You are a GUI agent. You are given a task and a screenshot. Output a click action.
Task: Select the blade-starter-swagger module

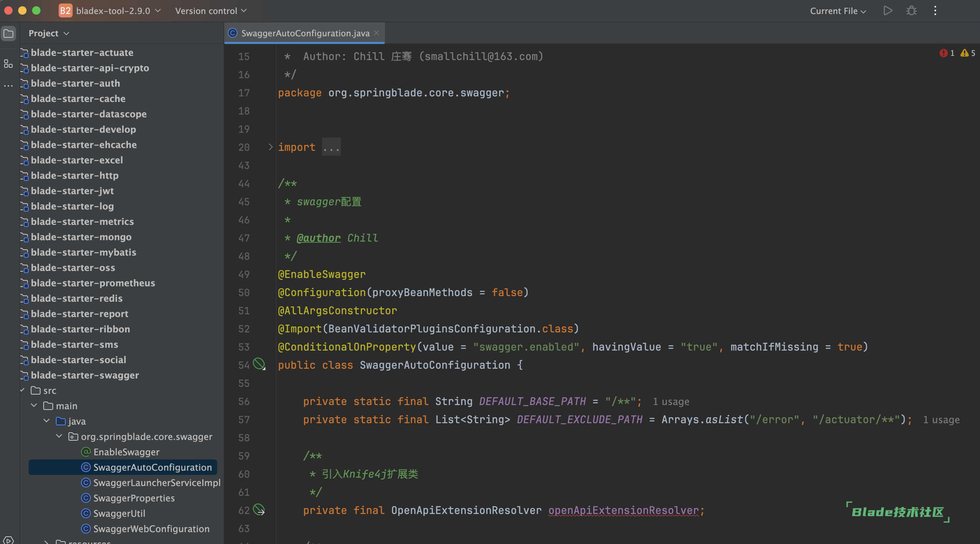(x=85, y=375)
